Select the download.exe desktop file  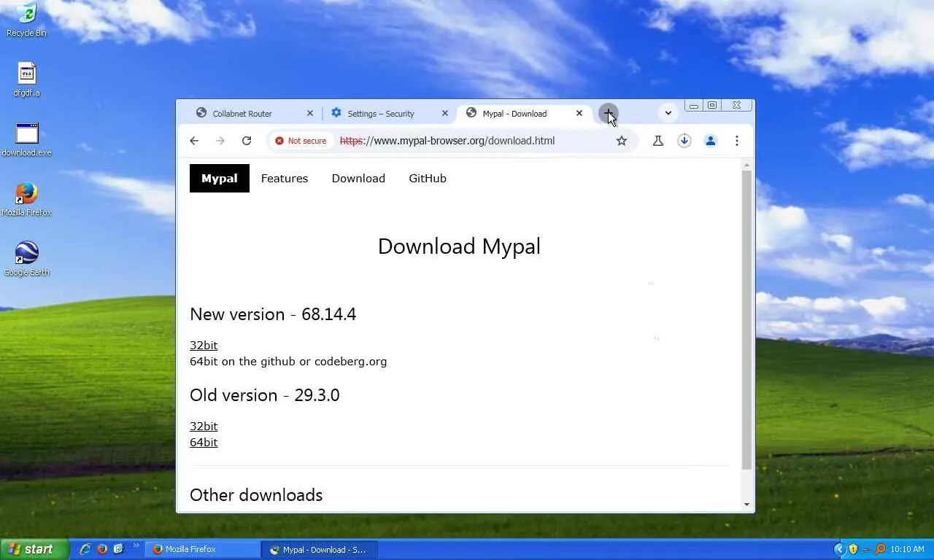tap(27, 140)
